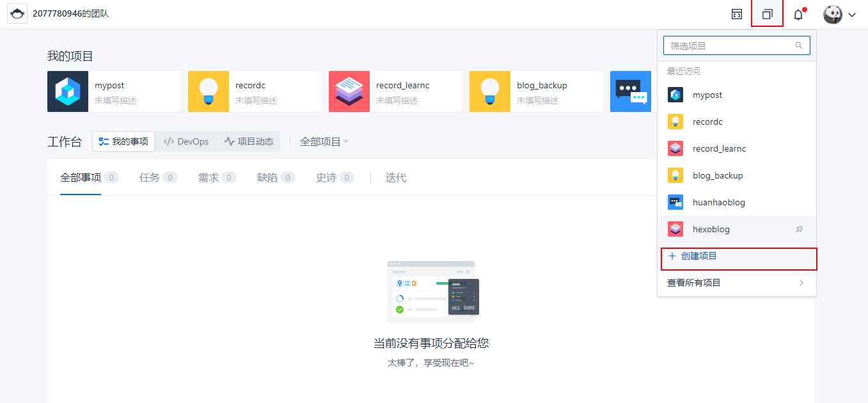Open mypost project card icon
Image resolution: width=868 pixels, height=403 pixels.
click(x=68, y=91)
